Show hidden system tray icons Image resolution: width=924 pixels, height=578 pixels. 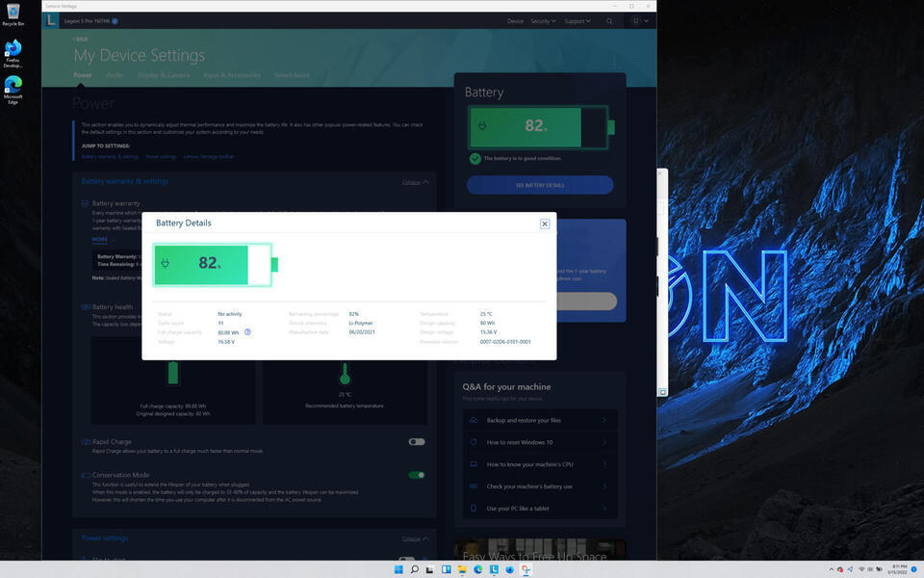pyautogui.click(x=832, y=569)
